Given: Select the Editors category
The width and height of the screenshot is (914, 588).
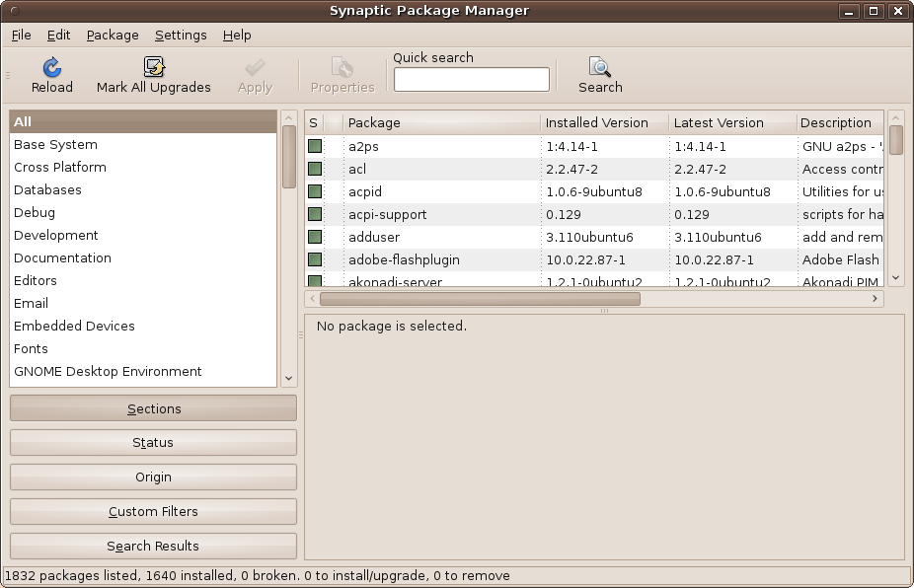Looking at the screenshot, I should 35,280.
